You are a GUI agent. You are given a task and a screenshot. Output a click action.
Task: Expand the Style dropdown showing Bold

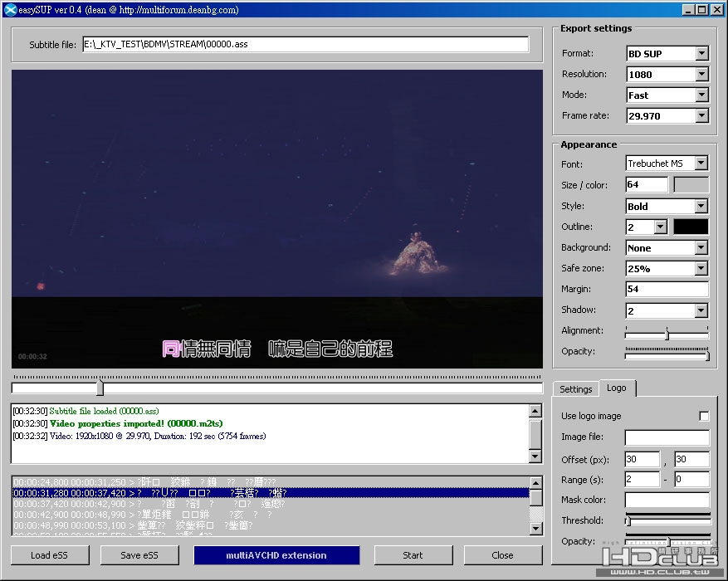(x=701, y=206)
